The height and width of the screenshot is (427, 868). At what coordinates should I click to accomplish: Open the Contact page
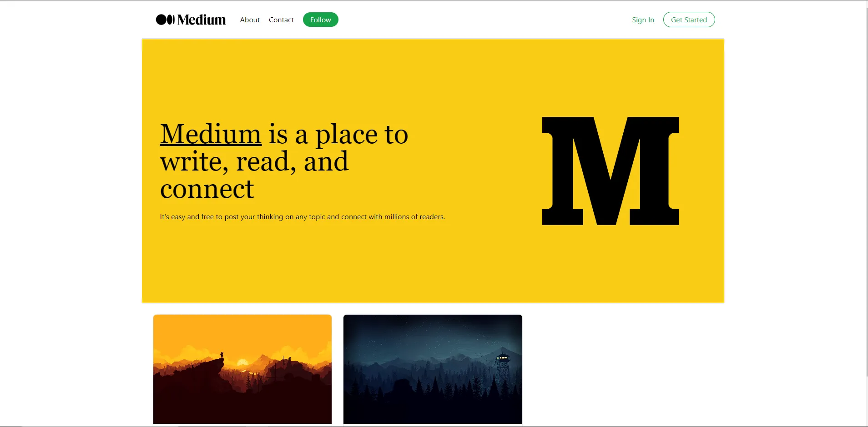click(281, 20)
